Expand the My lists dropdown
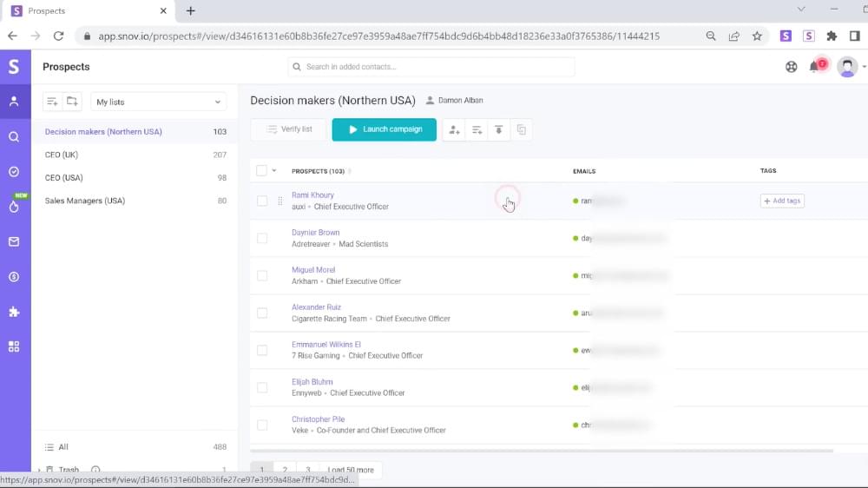This screenshot has height=488, width=868. pos(158,102)
